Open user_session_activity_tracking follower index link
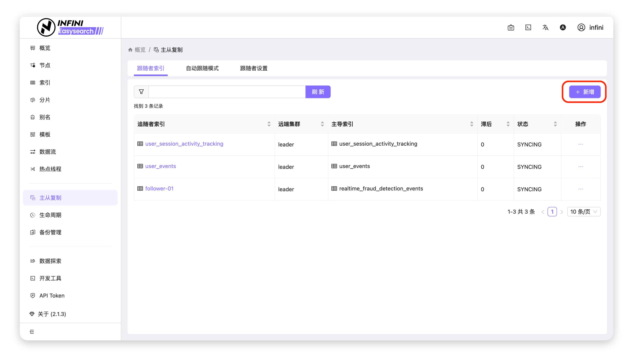This screenshot has height=364, width=633. [184, 144]
